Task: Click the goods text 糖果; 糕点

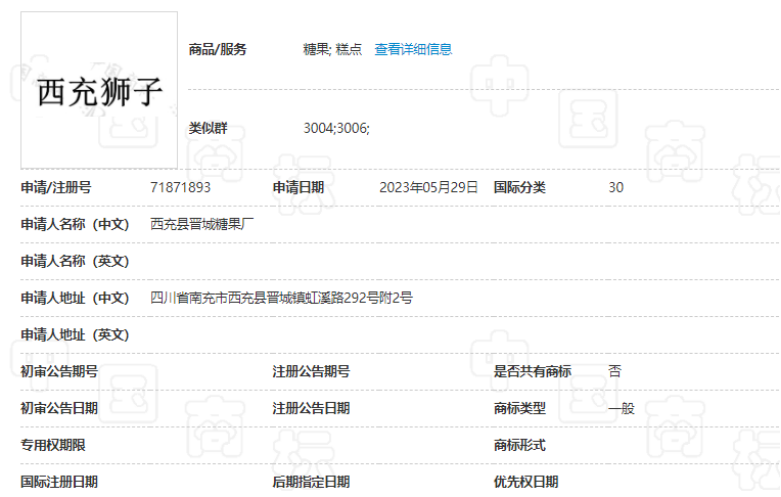Action: pyautogui.click(x=333, y=49)
